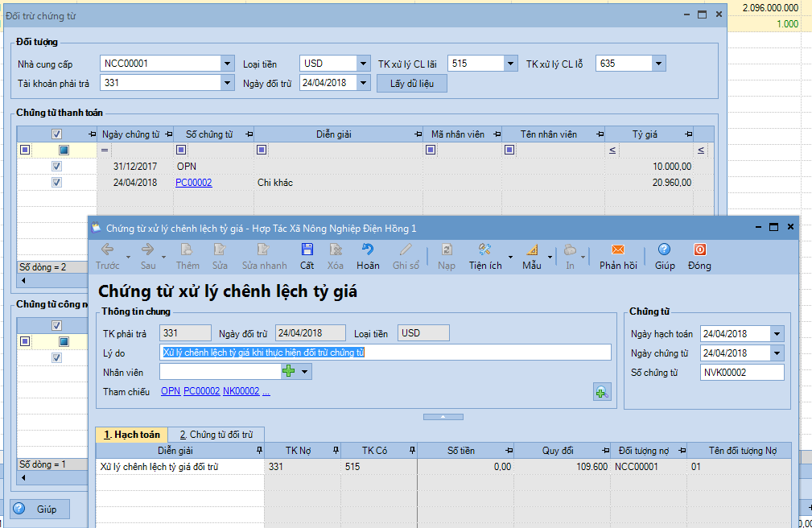Show more references via ellipsis link
This screenshot has height=528, width=812.
point(266,392)
